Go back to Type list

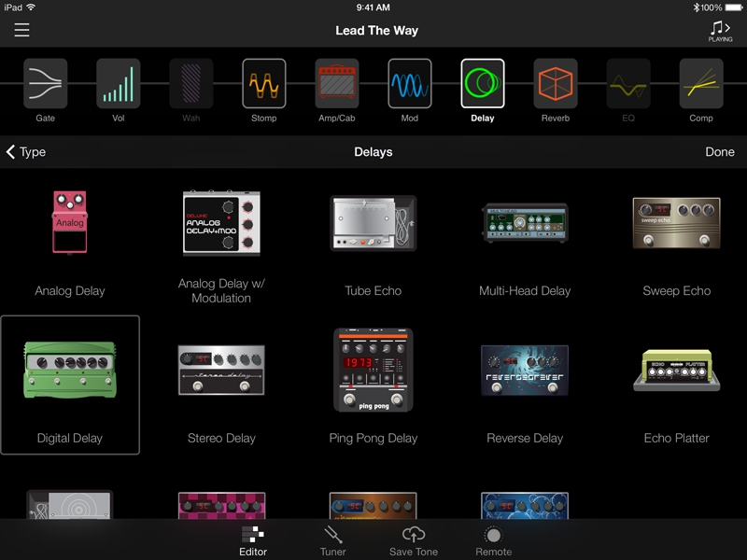[x=26, y=152]
